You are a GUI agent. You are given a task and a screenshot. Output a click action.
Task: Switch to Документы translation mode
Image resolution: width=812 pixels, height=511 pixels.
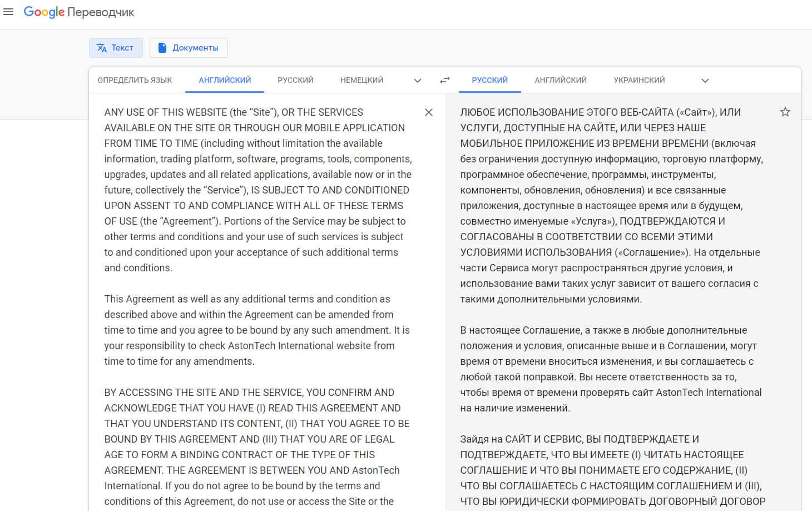(x=189, y=48)
